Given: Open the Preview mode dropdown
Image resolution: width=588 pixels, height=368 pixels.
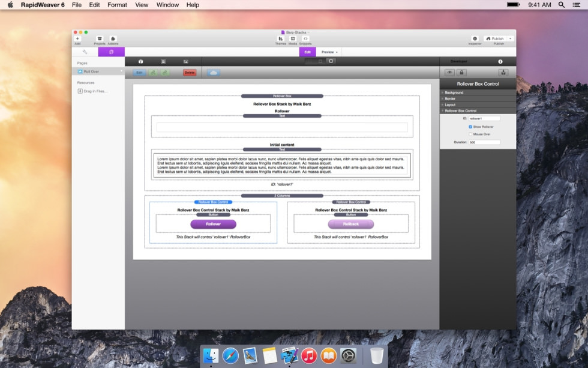Looking at the screenshot, I should [x=329, y=52].
